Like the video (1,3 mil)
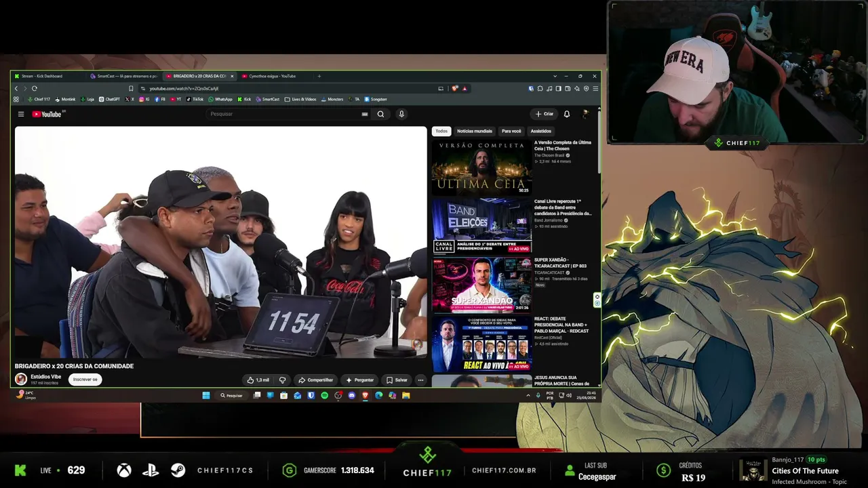Screen dimensions: 868x488 point(258,380)
